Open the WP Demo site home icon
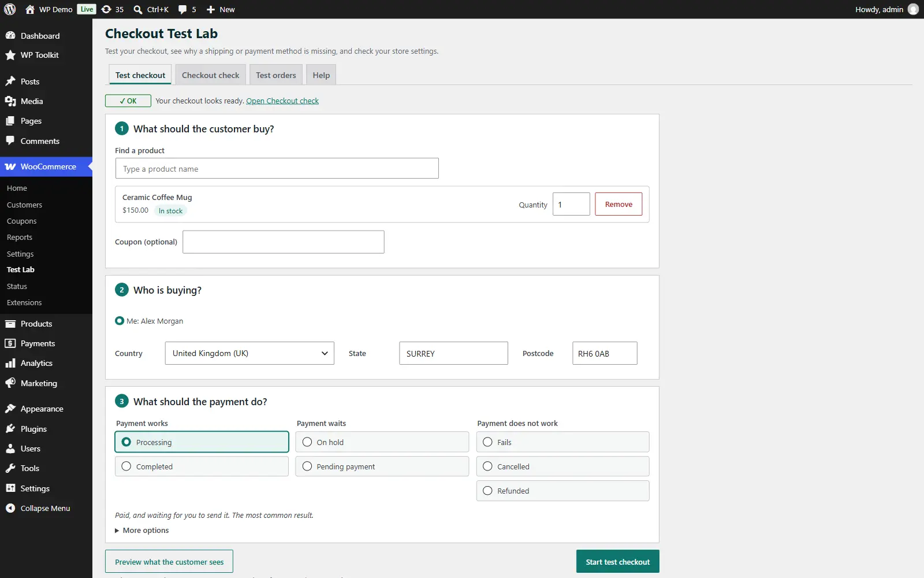This screenshot has height=578, width=924. 30,9
